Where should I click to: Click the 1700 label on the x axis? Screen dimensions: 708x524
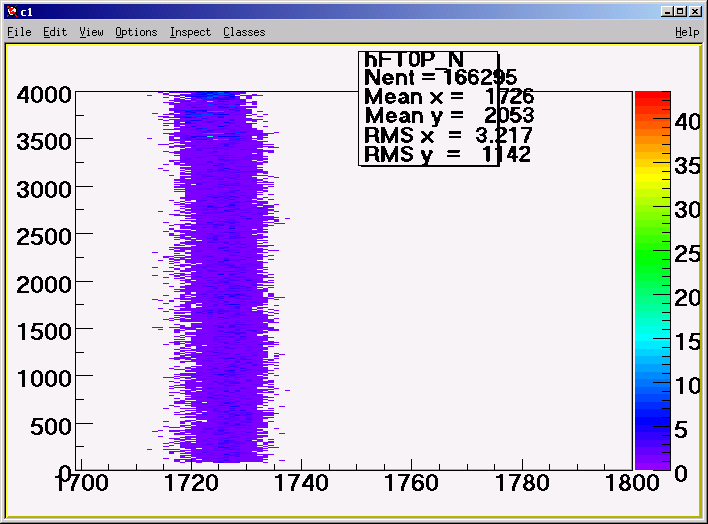tap(82, 483)
